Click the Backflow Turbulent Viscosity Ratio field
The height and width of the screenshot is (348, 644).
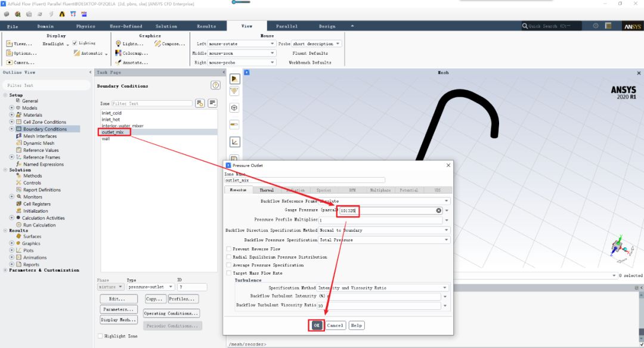379,305
